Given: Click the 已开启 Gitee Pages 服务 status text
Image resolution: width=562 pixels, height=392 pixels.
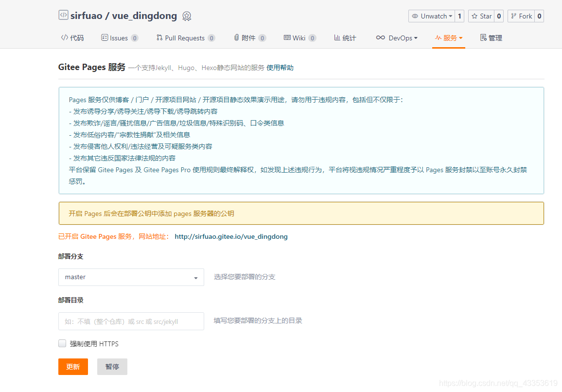Looking at the screenshot, I should click(x=113, y=237).
